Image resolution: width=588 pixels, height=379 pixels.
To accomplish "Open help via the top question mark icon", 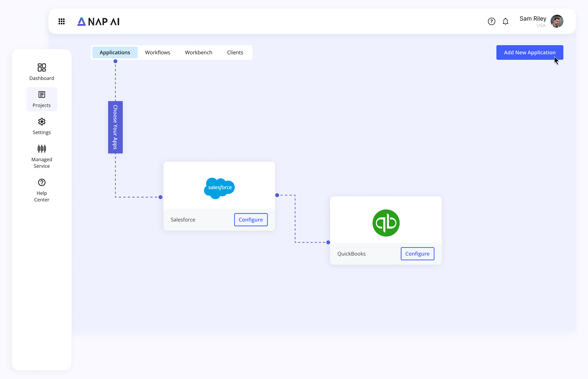I will [x=492, y=21].
